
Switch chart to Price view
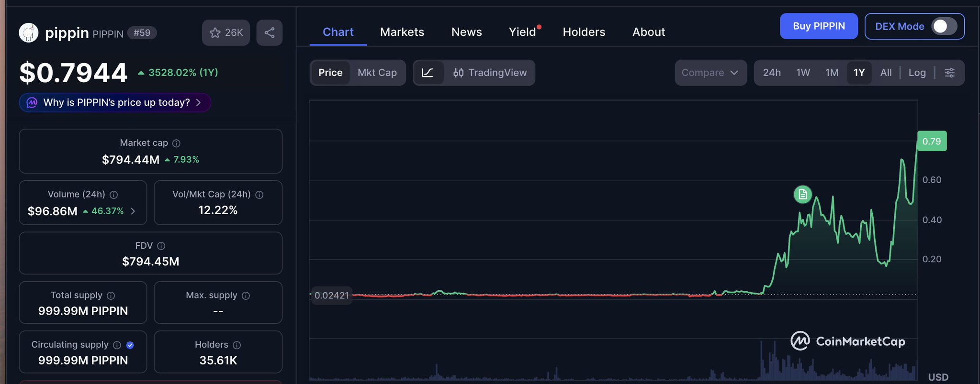[330, 73]
